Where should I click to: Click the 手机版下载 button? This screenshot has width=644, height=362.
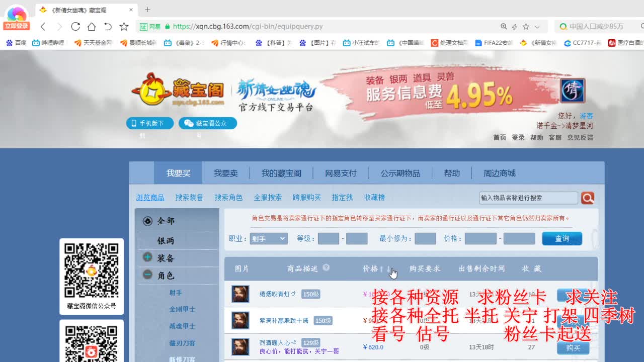(150, 123)
